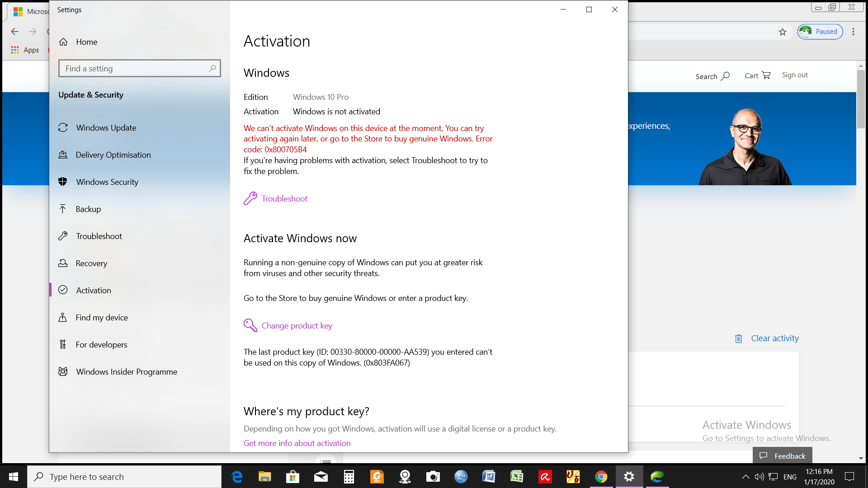This screenshot has width=868, height=488.
Task: Open the webcam app icon in taskbar
Action: coord(405,477)
